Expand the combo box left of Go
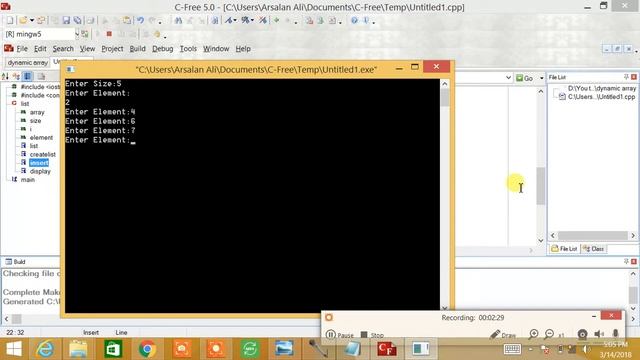Image resolution: width=640 pixels, height=360 pixels. click(508, 78)
